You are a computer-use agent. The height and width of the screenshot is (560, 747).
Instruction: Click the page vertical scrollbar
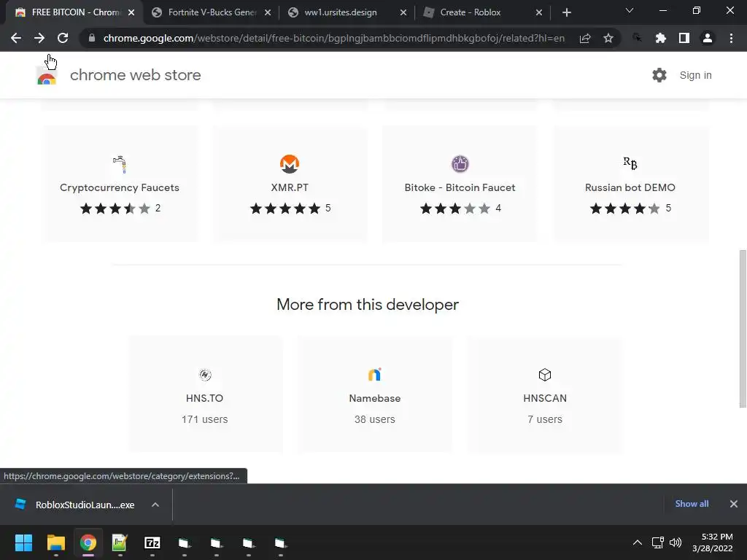coord(743,329)
